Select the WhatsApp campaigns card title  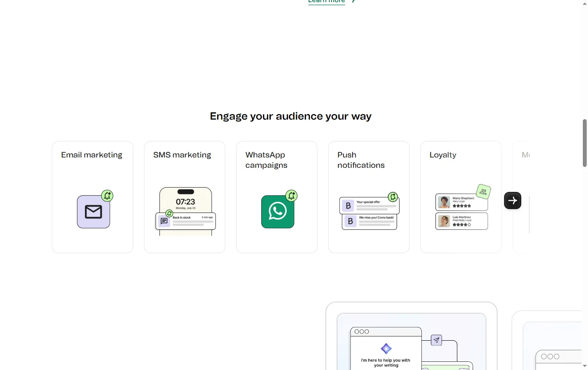[x=266, y=160]
